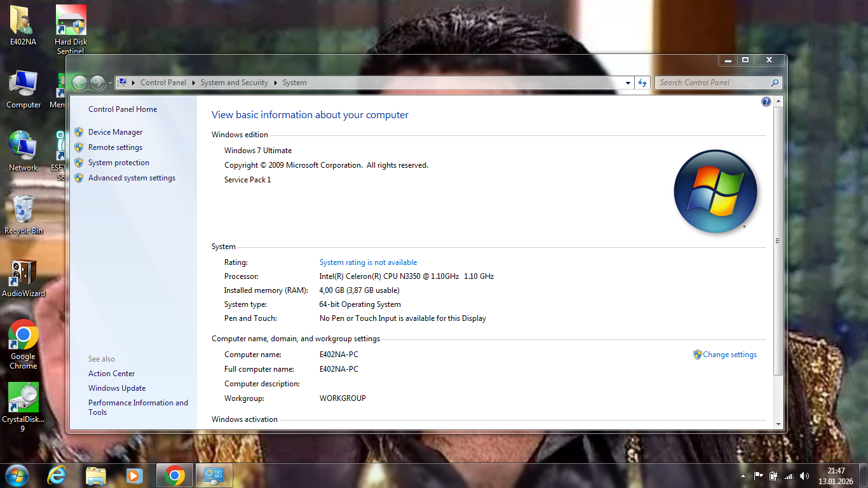Click the System breadcrumb

tap(295, 83)
